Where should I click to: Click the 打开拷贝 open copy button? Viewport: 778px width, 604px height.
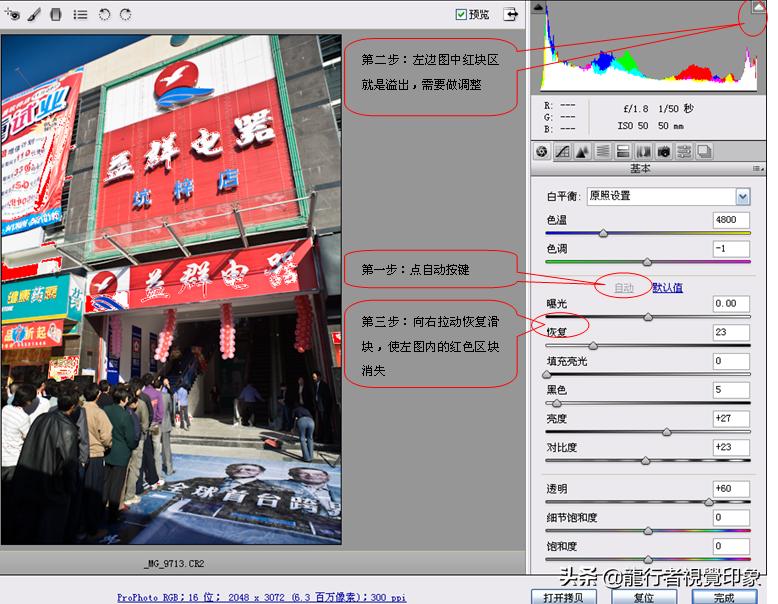tap(564, 597)
